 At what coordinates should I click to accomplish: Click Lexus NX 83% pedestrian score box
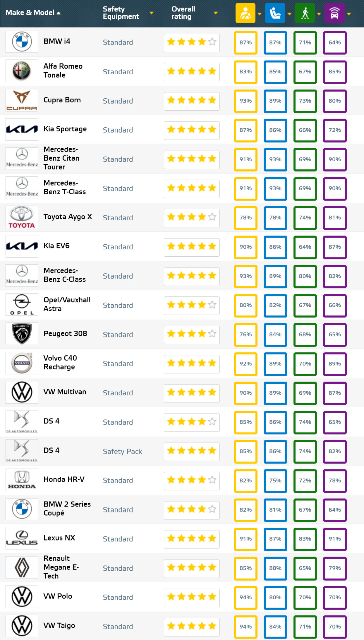(305, 539)
